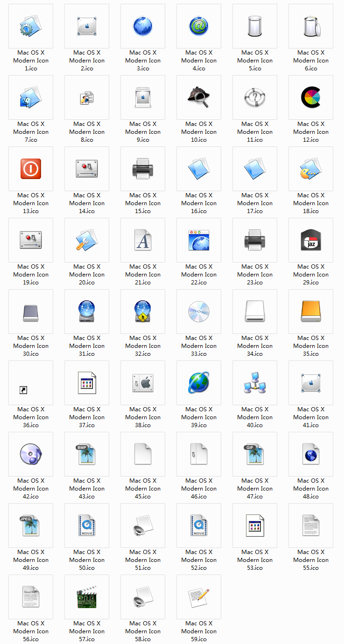The image size is (344, 644).
Task: Select the browser window globe icon 22.ico
Action: tap(199, 240)
